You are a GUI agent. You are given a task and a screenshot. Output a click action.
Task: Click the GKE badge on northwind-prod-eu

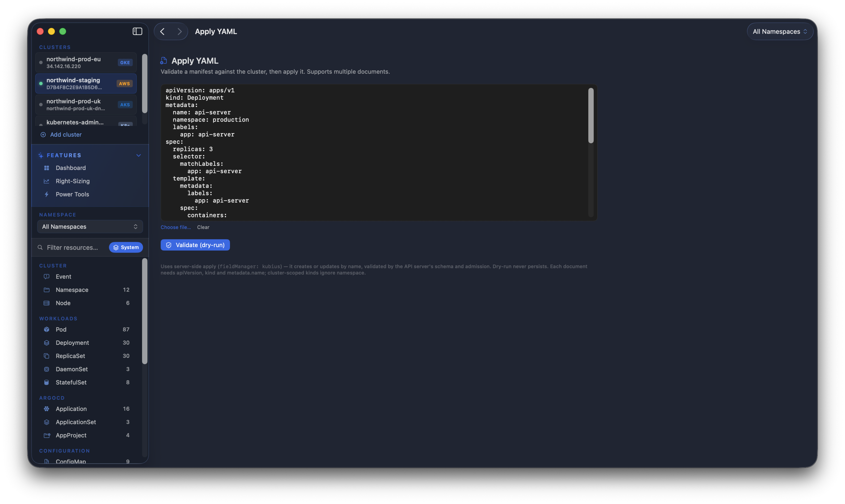pos(125,63)
